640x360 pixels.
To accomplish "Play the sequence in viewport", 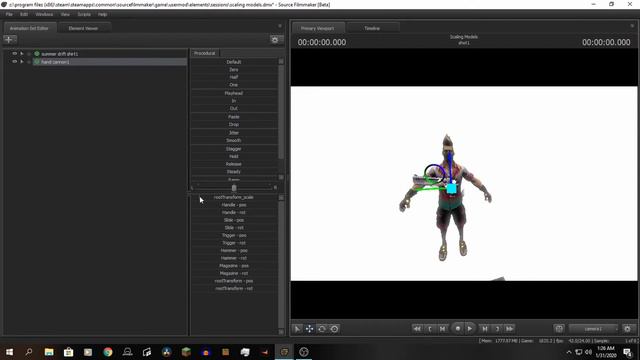I will [470, 329].
